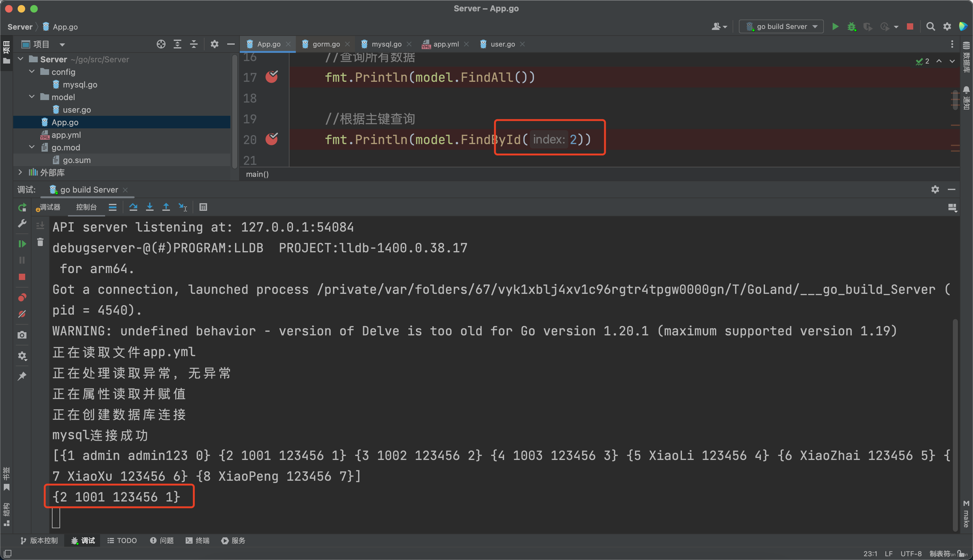
Task: Click Rerun debug icon in left debug strip
Action: [22, 208]
